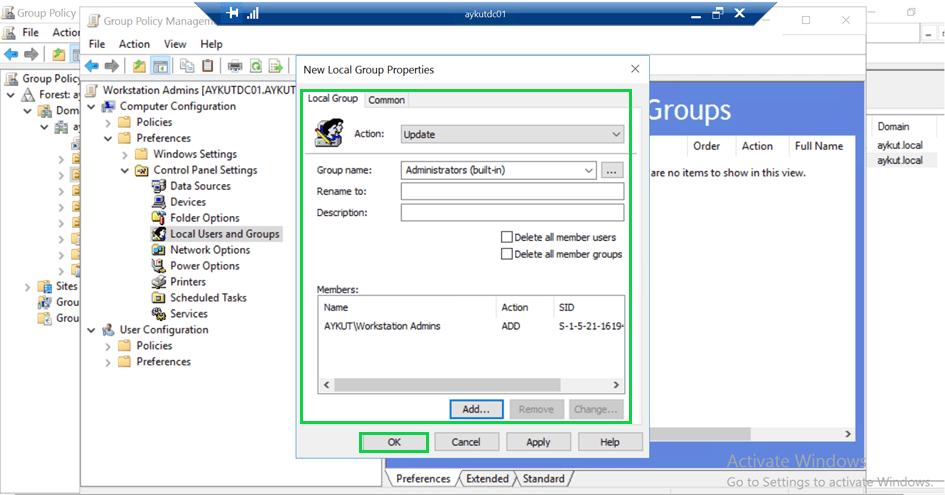Click the Devices icon in tree
The width and height of the screenshot is (945, 495).
click(x=159, y=202)
